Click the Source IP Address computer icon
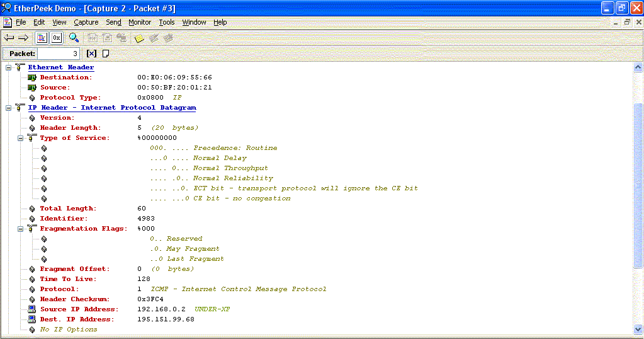This screenshot has width=644, height=339. pyautogui.click(x=32, y=309)
